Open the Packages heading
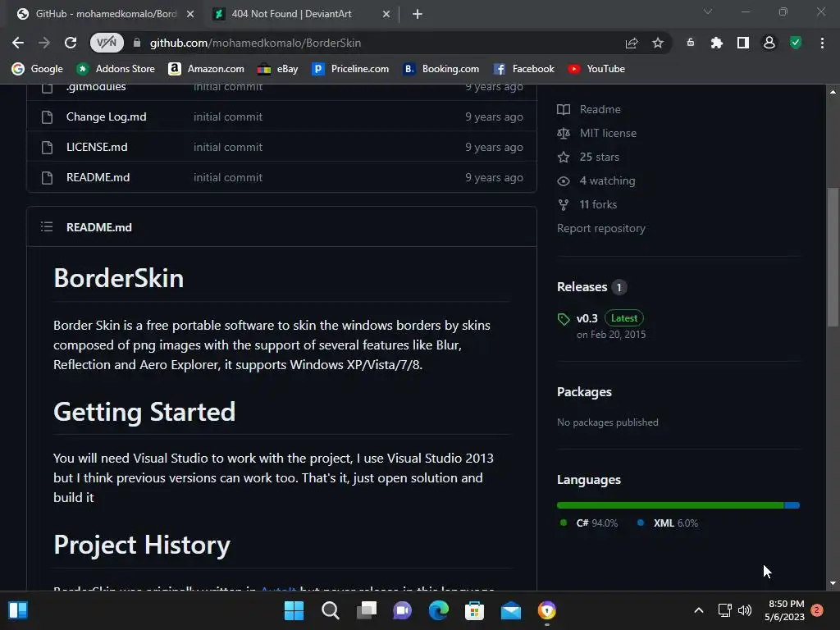This screenshot has height=630, width=840. point(584,391)
